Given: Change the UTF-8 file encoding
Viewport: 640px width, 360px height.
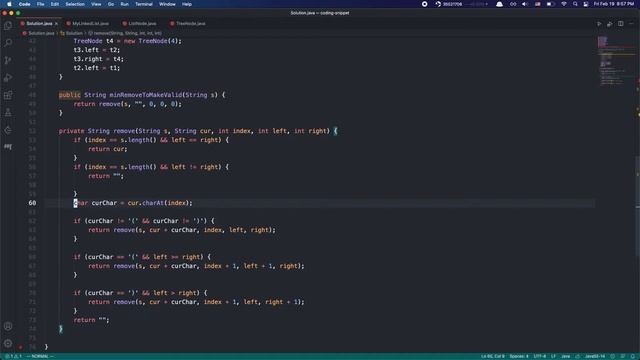Looking at the screenshot, I should tap(540, 356).
